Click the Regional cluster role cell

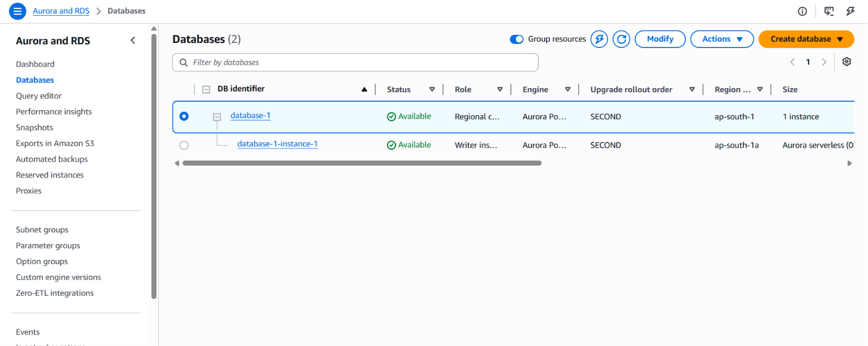click(478, 117)
